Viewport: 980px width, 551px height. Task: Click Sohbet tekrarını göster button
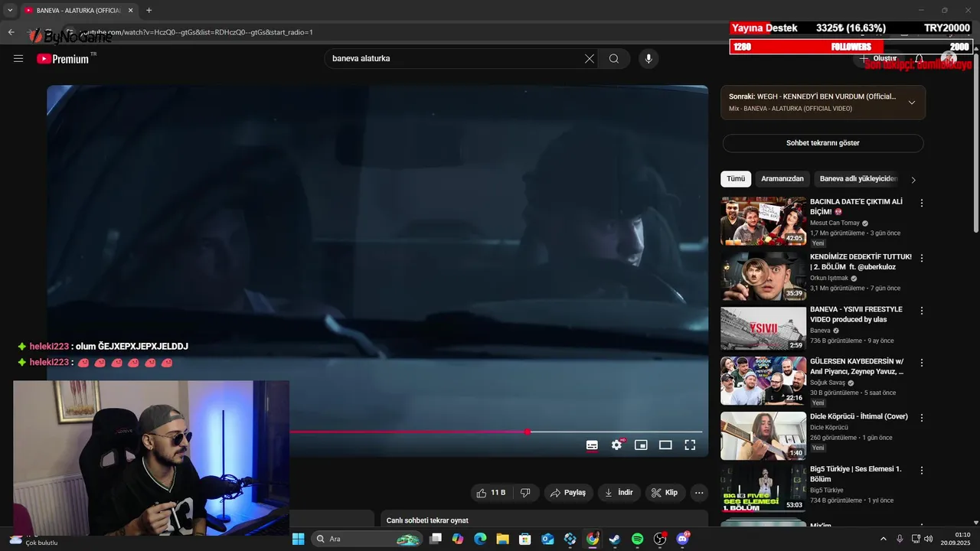point(823,143)
